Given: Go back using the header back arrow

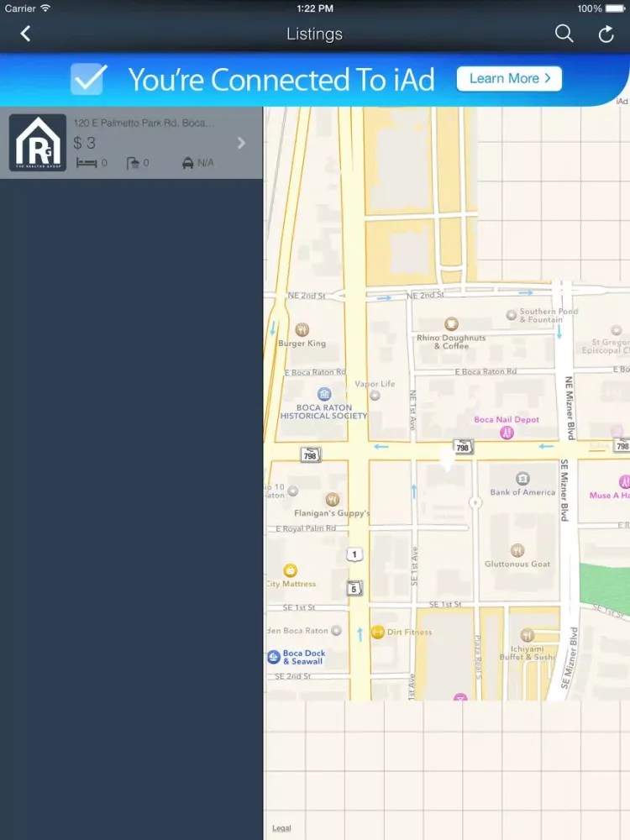Looking at the screenshot, I should pos(25,34).
